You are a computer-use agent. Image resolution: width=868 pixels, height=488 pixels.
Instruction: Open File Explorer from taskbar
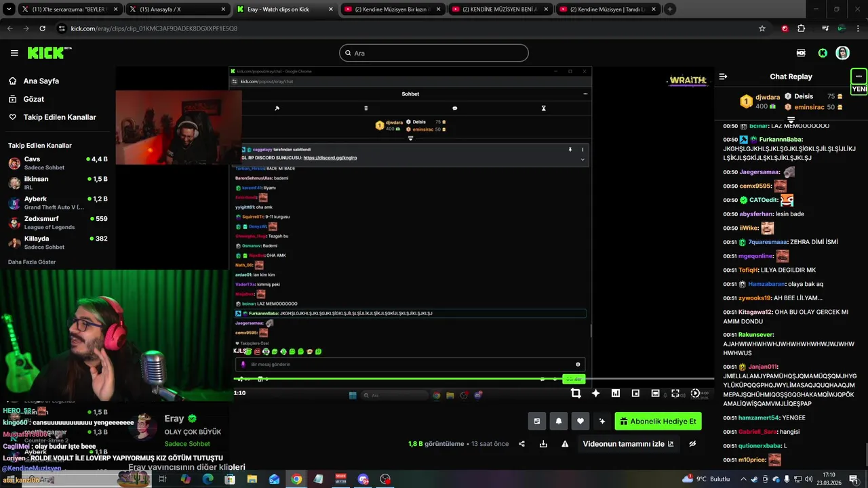pyautogui.click(x=252, y=479)
